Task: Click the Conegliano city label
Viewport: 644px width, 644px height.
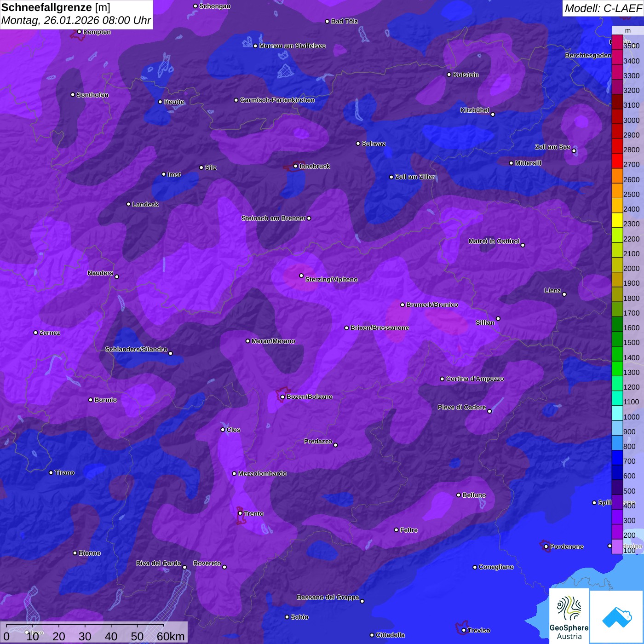Action: (496, 567)
